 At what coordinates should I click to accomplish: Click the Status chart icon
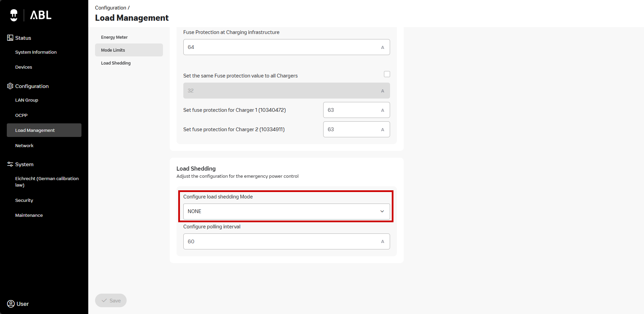pyautogui.click(x=10, y=38)
